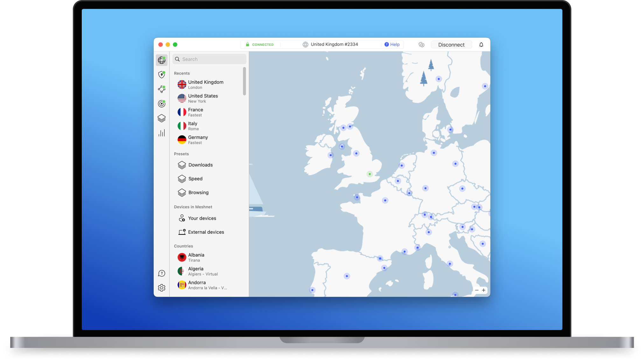644x360 pixels.
Task: Click the Search servers field
Action: pyautogui.click(x=209, y=59)
